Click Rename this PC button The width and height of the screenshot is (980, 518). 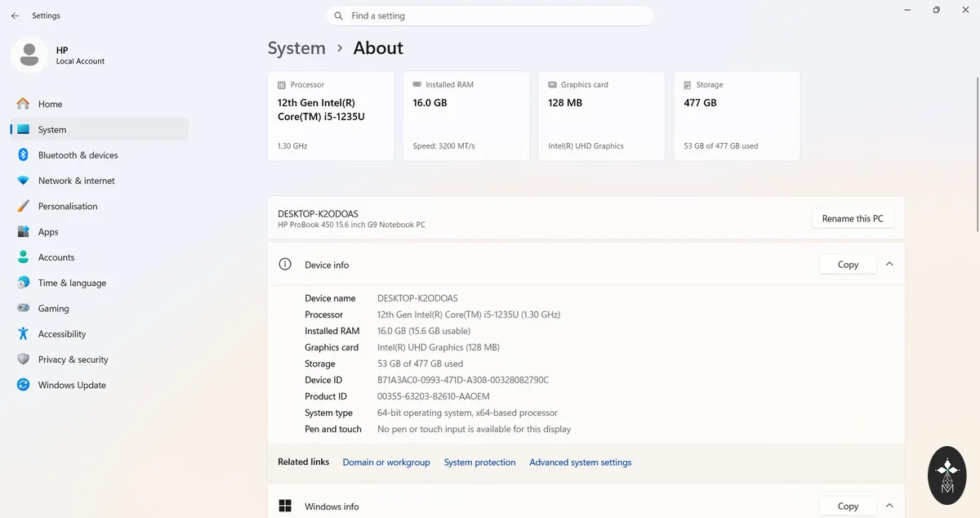[x=853, y=218]
